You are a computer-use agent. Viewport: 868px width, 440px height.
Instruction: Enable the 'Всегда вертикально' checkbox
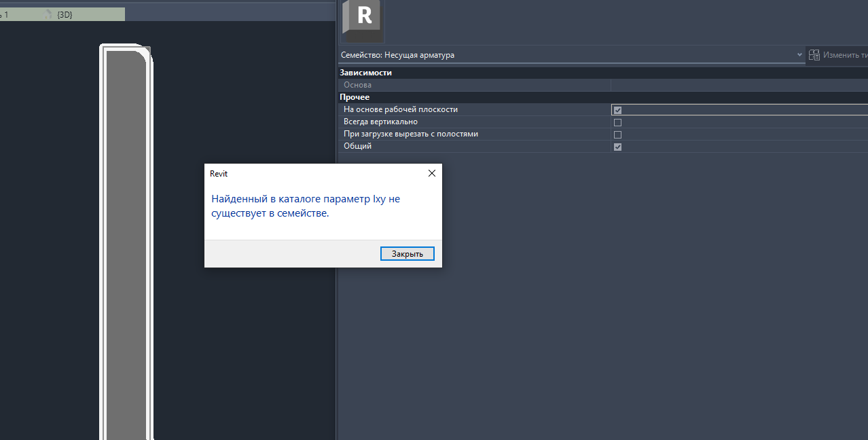[617, 122]
